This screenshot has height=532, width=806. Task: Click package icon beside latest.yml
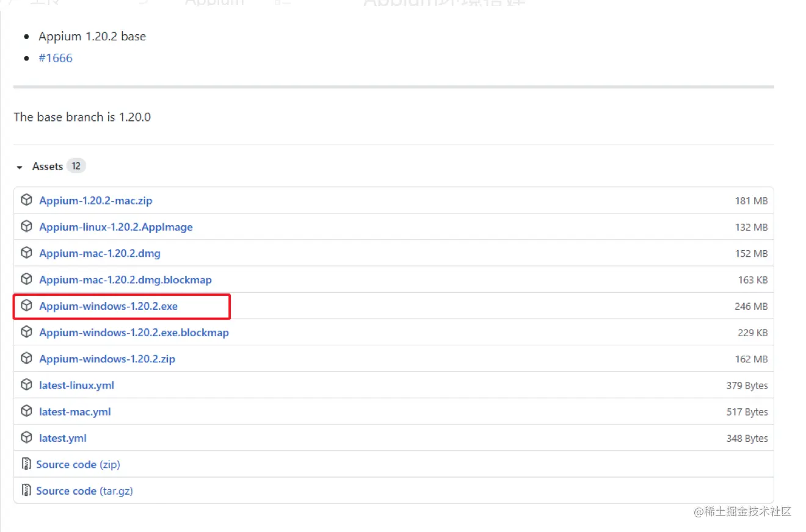pyautogui.click(x=26, y=437)
